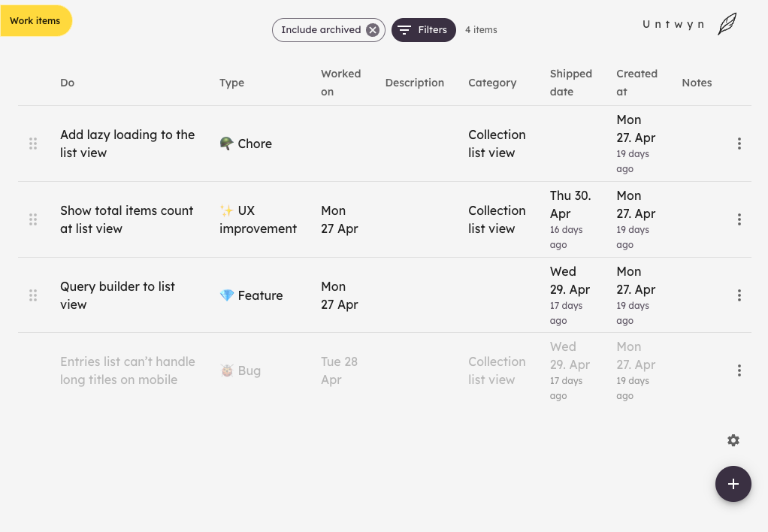Click the UX improvement sparkles icon
This screenshot has height=532, width=768.
226,210
